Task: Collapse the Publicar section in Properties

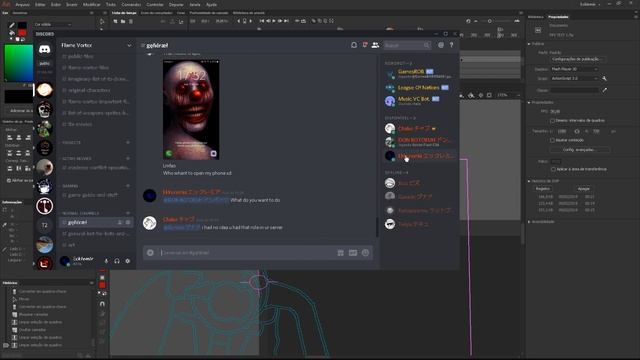Action: [x=529, y=43]
